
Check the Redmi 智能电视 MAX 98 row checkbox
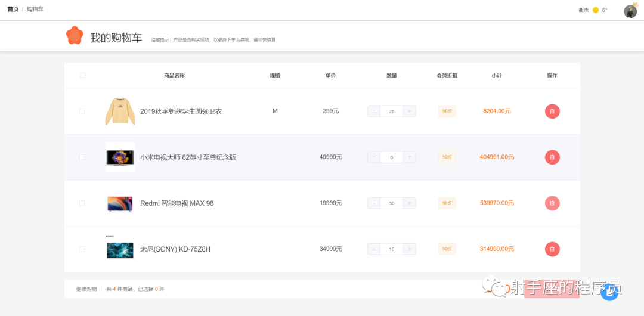[x=82, y=203]
